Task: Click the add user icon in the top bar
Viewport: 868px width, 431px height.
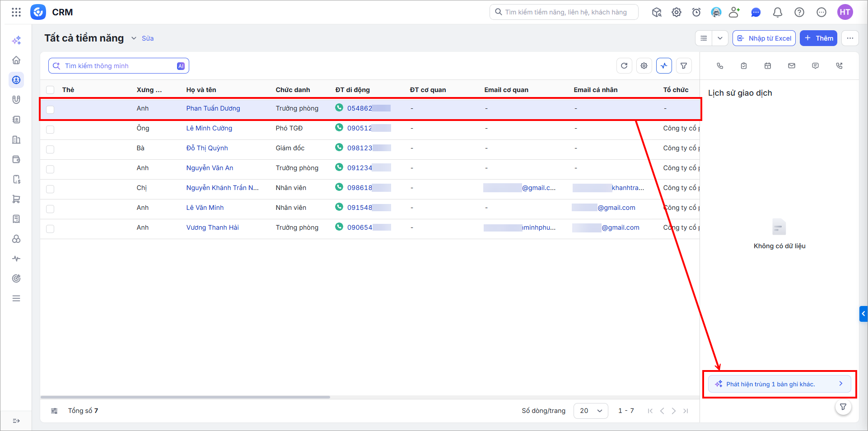Action: [735, 12]
